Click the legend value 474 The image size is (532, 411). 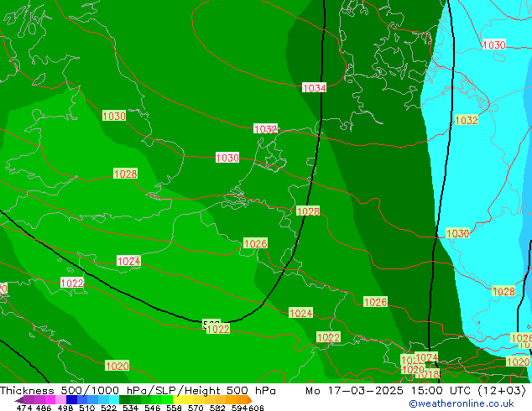click(24, 408)
